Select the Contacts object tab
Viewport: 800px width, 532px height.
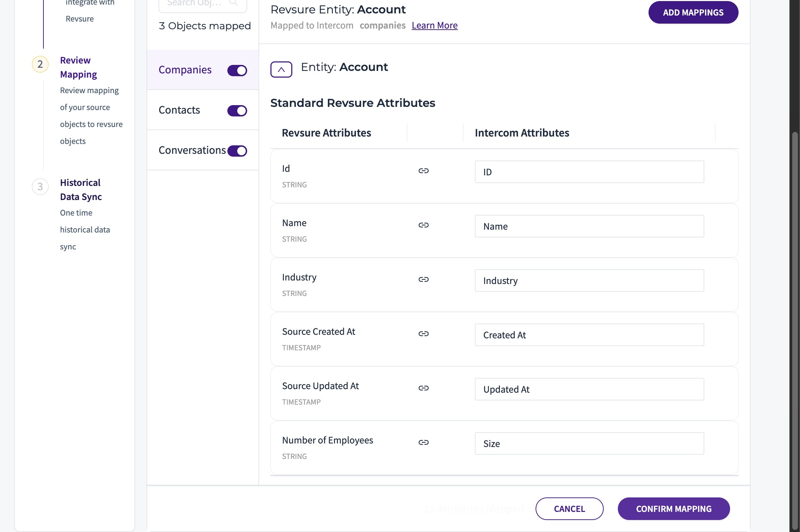click(179, 110)
